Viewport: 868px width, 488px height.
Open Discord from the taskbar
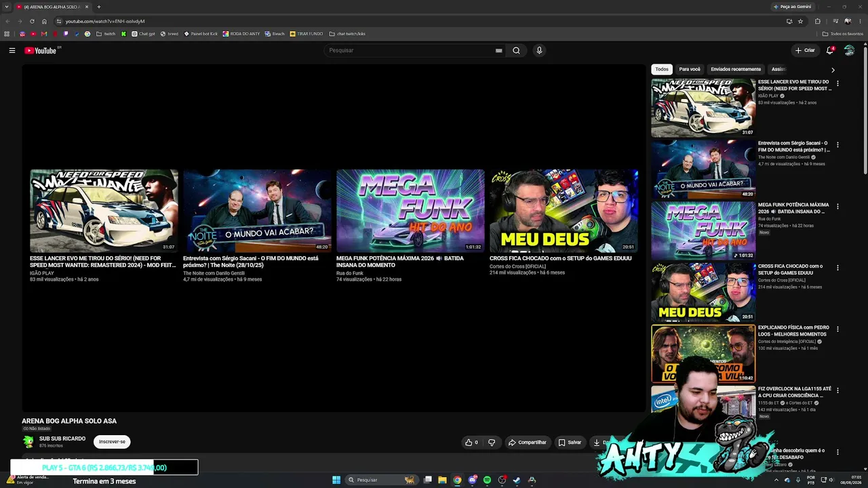[472, 480]
